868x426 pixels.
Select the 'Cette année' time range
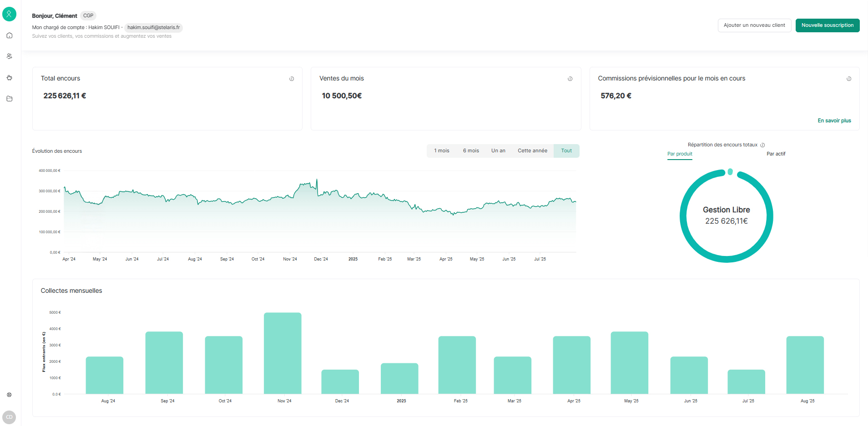click(532, 151)
